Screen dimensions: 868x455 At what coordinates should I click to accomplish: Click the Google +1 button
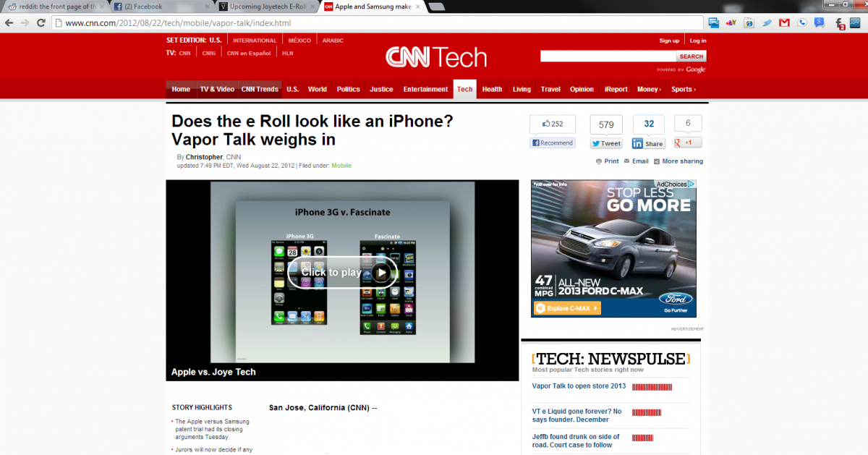688,143
